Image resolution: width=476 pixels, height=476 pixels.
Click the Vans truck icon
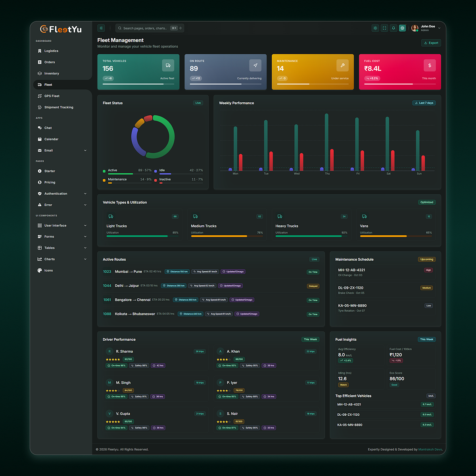[365, 217]
